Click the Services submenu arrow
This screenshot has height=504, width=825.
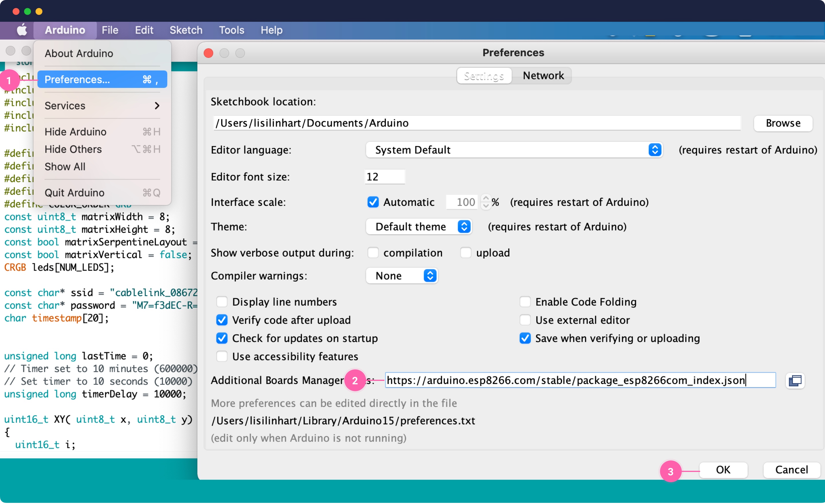pos(157,106)
